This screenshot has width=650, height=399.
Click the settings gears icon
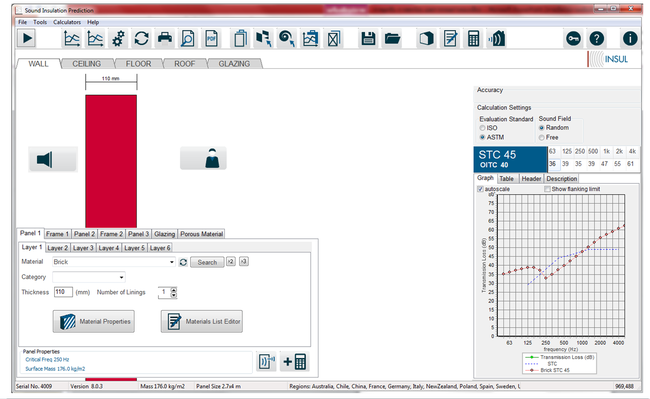point(119,39)
